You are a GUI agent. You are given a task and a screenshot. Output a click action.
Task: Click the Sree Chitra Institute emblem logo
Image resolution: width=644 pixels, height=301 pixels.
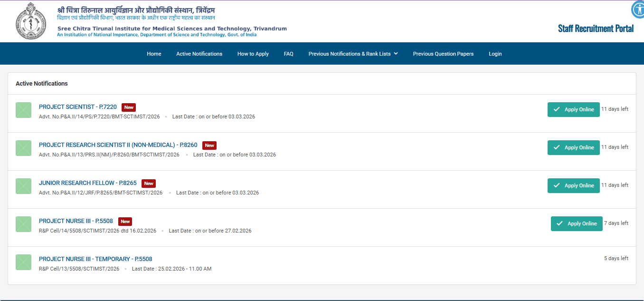tap(31, 20)
